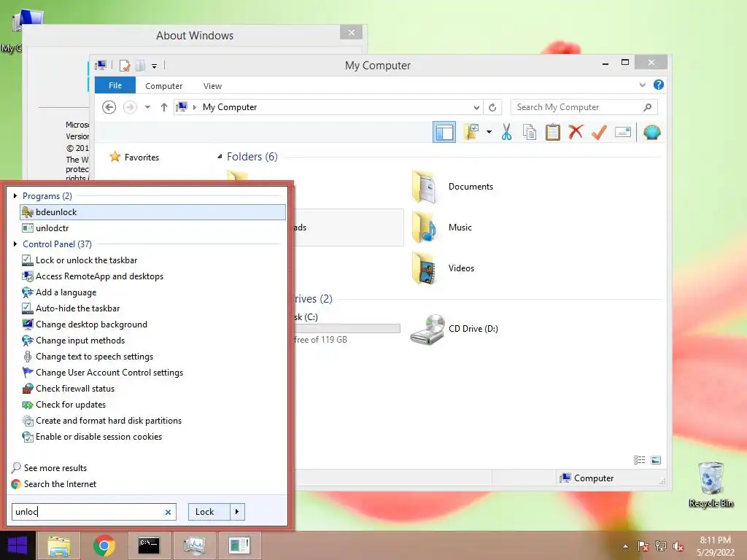This screenshot has width=747, height=560.
Task: Open Recycle Bin on desktop
Action: point(711,485)
